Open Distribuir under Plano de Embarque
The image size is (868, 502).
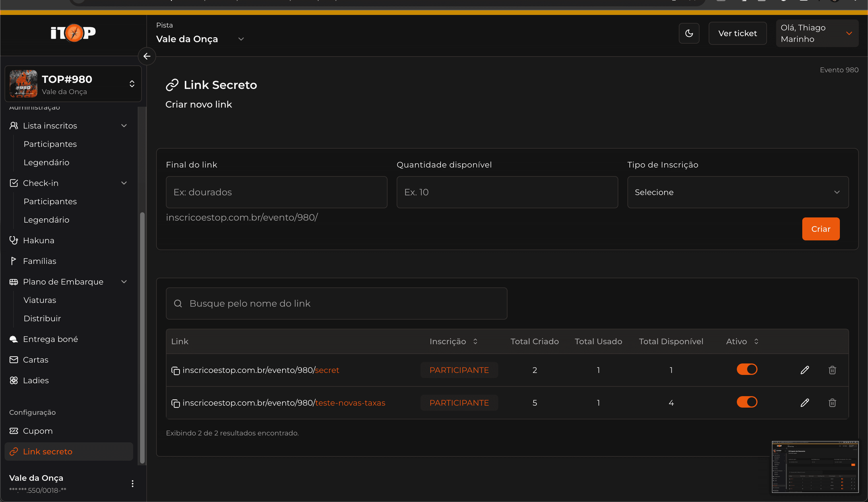tap(42, 318)
